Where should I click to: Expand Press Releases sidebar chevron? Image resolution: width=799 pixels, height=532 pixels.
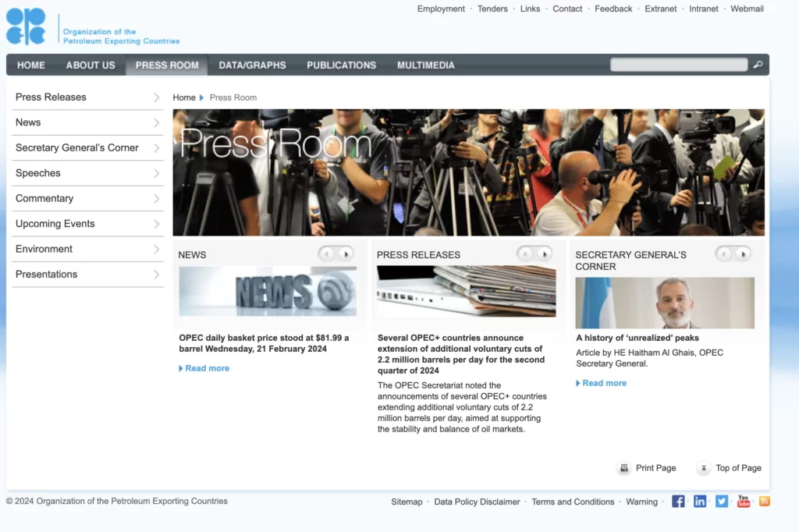pyautogui.click(x=156, y=98)
